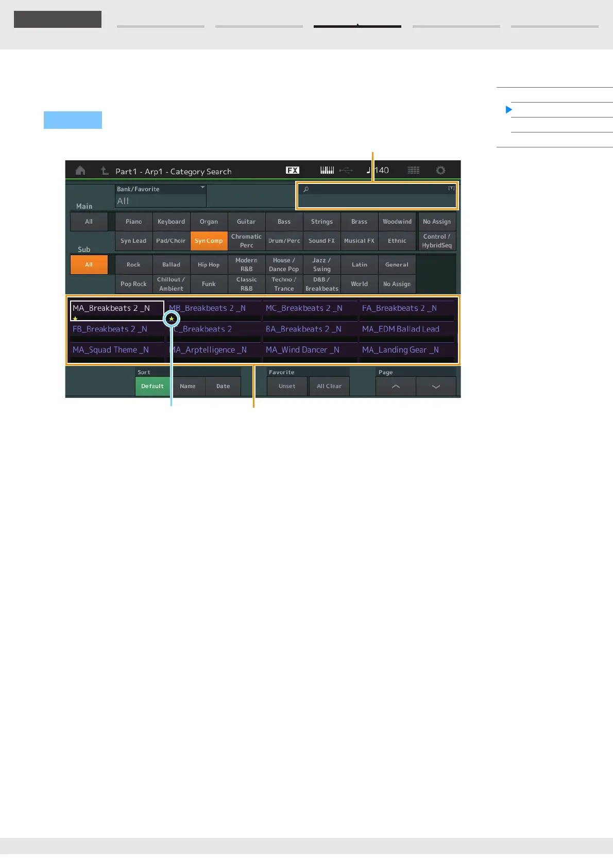
Task: Select the Sub category All button
Action: (89, 264)
